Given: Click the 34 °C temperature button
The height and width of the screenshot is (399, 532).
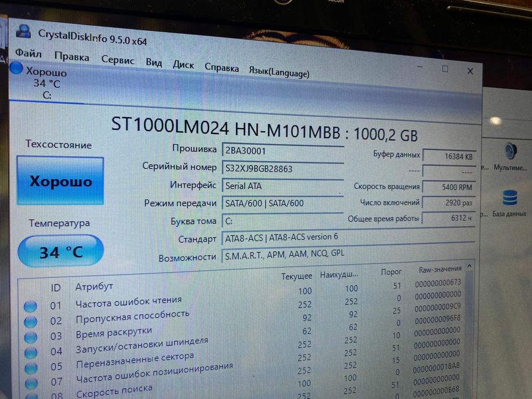Looking at the screenshot, I should tap(61, 252).
